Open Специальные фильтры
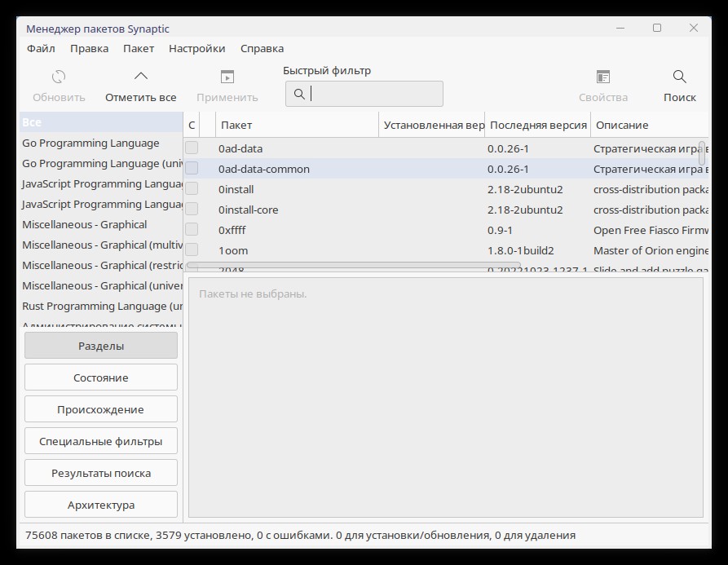Viewport: 728px width, 565px height. pyautogui.click(x=101, y=441)
